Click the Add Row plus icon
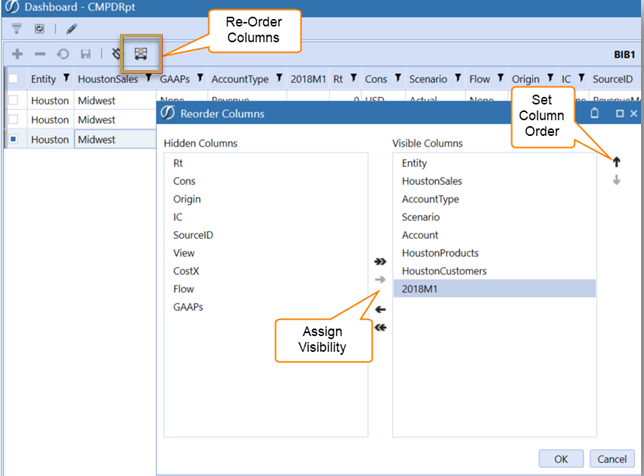Screen dimensions: 644x476 tap(17, 53)
